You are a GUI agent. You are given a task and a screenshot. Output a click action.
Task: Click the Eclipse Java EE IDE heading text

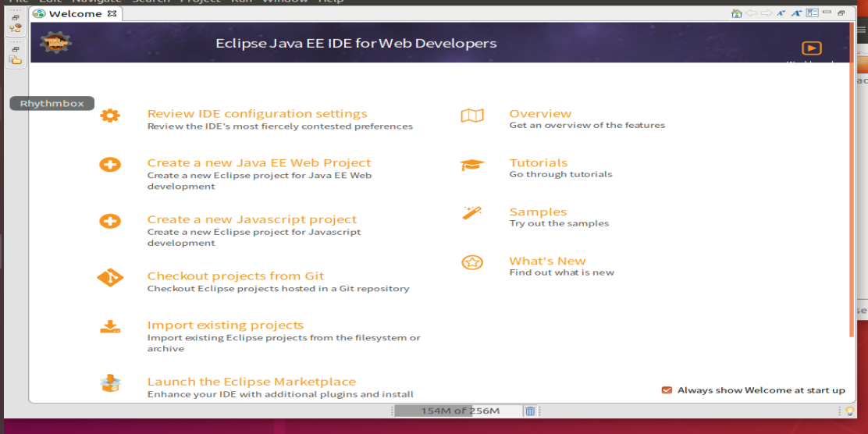pyautogui.click(x=356, y=43)
